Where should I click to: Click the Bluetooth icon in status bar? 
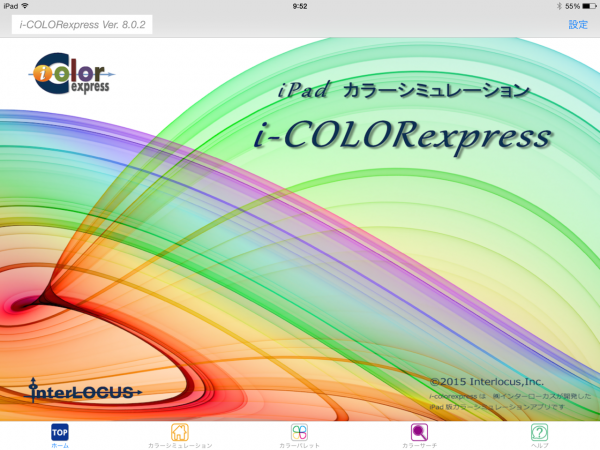pos(559,6)
